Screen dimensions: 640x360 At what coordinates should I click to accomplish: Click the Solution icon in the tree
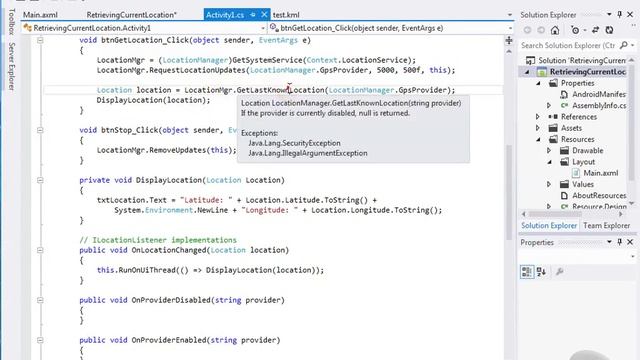(530, 60)
